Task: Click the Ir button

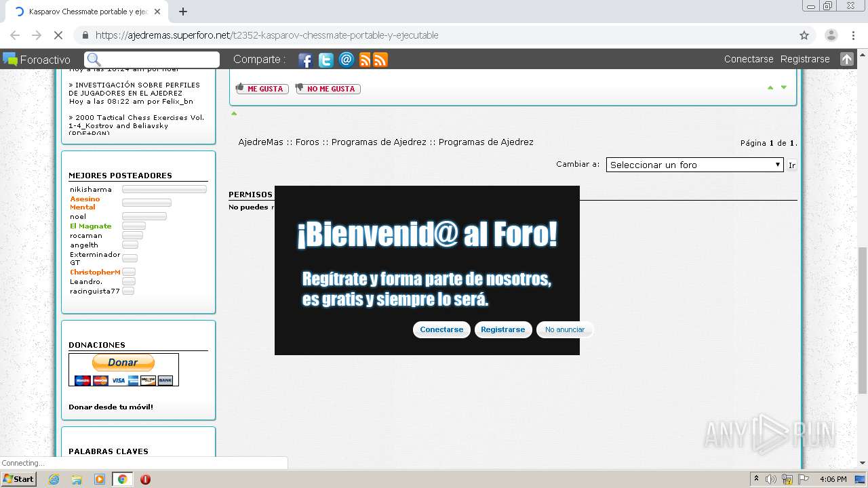Action: [x=791, y=165]
